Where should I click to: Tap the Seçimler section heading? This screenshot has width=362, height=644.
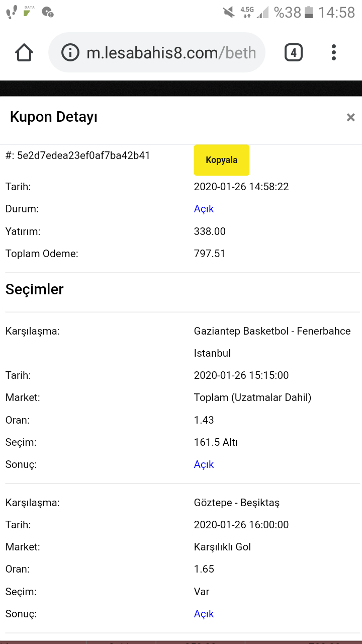[x=35, y=289]
